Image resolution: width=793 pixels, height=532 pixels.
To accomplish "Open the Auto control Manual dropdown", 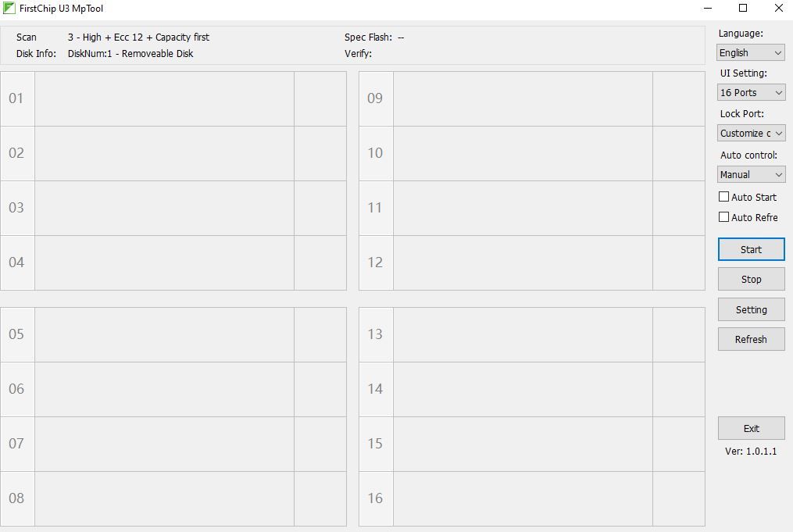I will 751,174.
